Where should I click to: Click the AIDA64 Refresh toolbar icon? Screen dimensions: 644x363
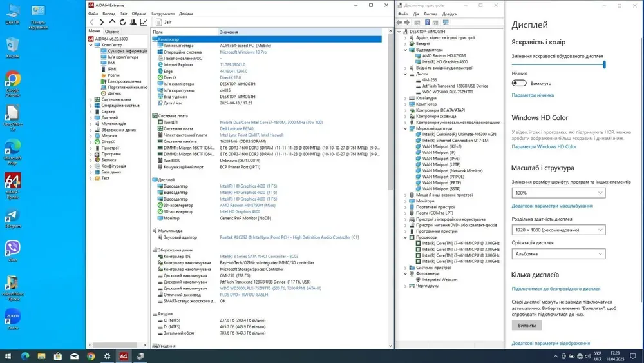click(123, 22)
